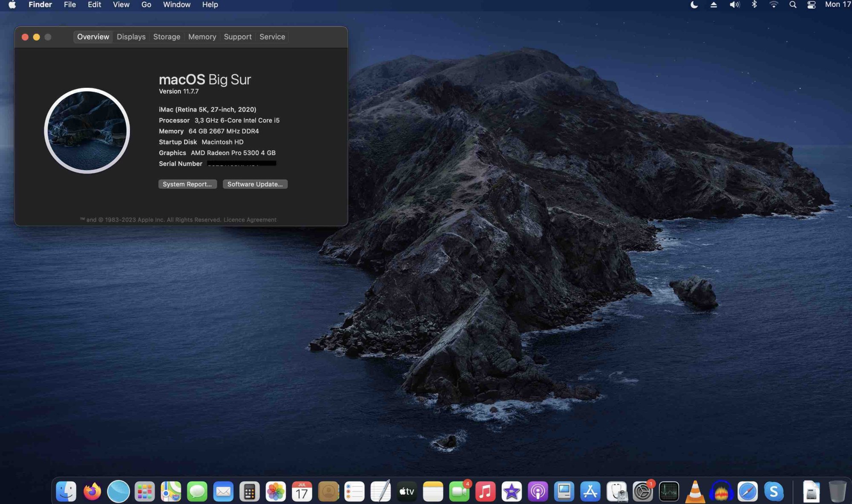Click the Software Update button
852x504 pixels.
255,184
